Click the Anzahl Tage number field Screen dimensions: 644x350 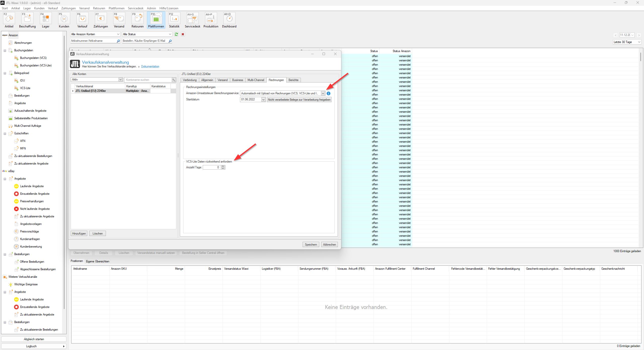(212, 167)
